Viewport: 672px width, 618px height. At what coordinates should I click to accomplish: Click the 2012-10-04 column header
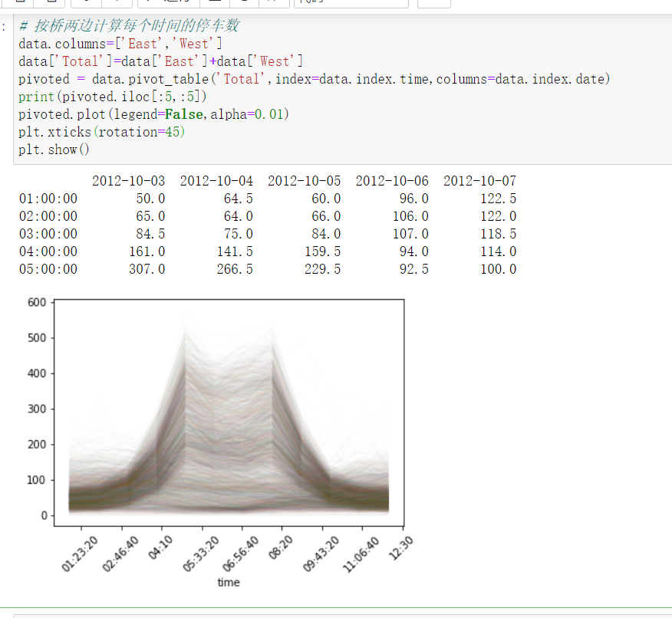pyautogui.click(x=216, y=181)
